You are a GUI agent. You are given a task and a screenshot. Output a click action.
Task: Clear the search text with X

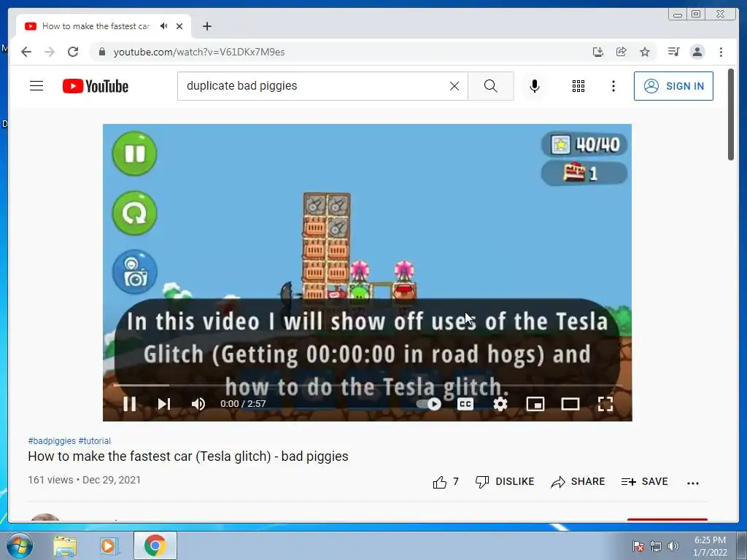coord(454,86)
